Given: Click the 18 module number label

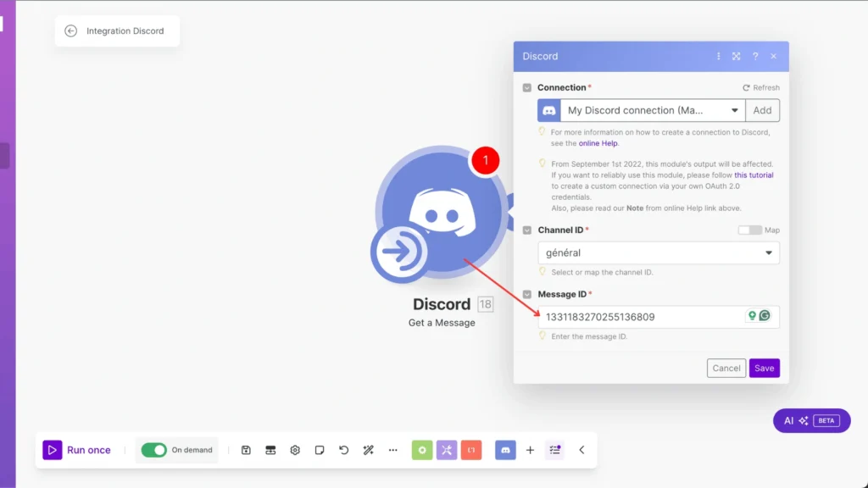Looking at the screenshot, I should coord(486,304).
